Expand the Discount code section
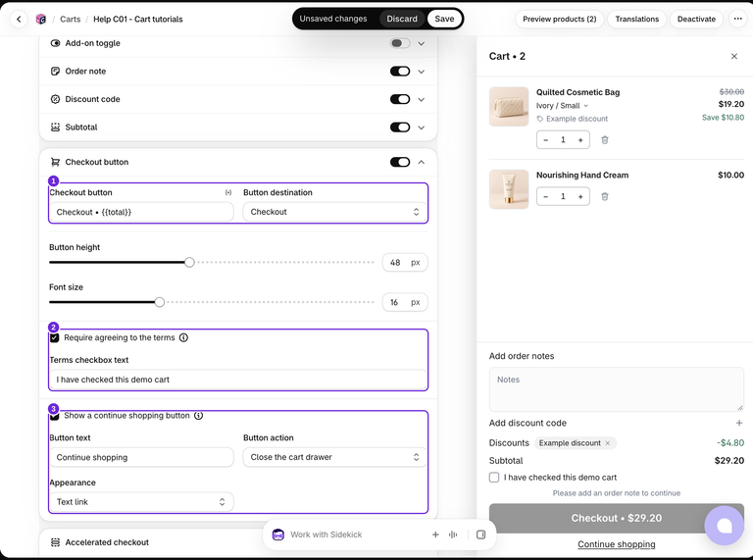Screen dimensions: 753x560 pos(422,99)
